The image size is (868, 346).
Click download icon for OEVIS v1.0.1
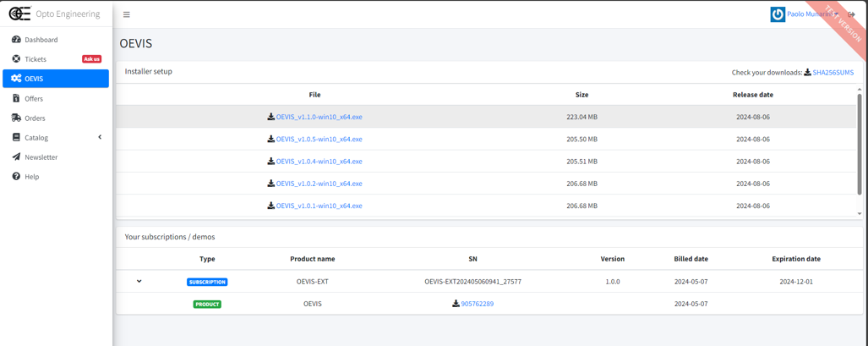coord(270,206)
